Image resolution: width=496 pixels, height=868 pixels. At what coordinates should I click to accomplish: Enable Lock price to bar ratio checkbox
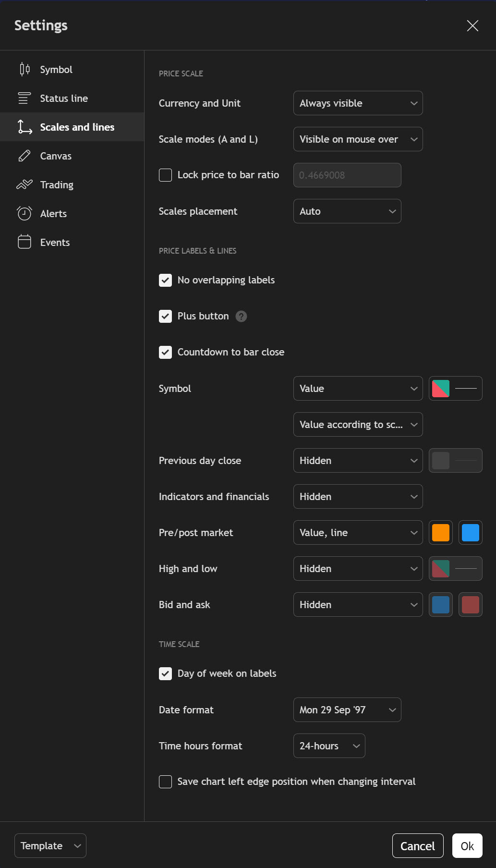(x=166, y=175)
